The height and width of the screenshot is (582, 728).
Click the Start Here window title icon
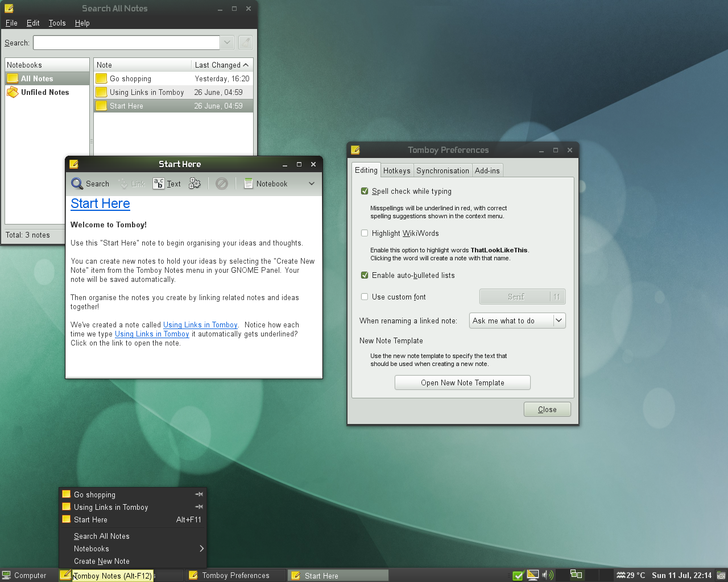pos(74,164)
